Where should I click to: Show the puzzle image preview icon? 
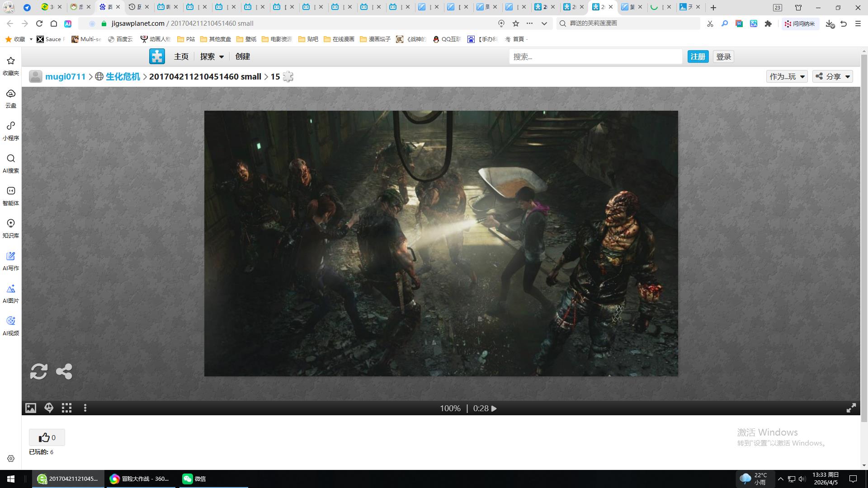pyautogui.click(x=30, y=408)
